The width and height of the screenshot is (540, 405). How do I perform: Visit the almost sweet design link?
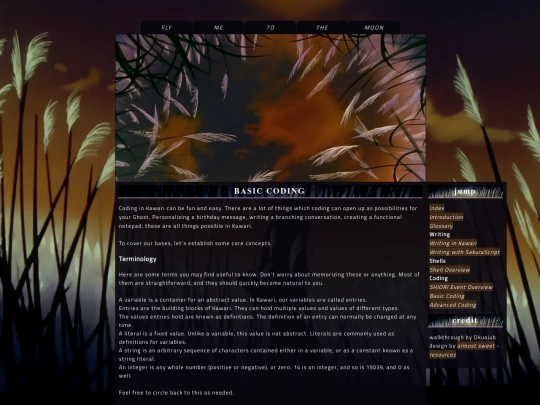point(476,346)
